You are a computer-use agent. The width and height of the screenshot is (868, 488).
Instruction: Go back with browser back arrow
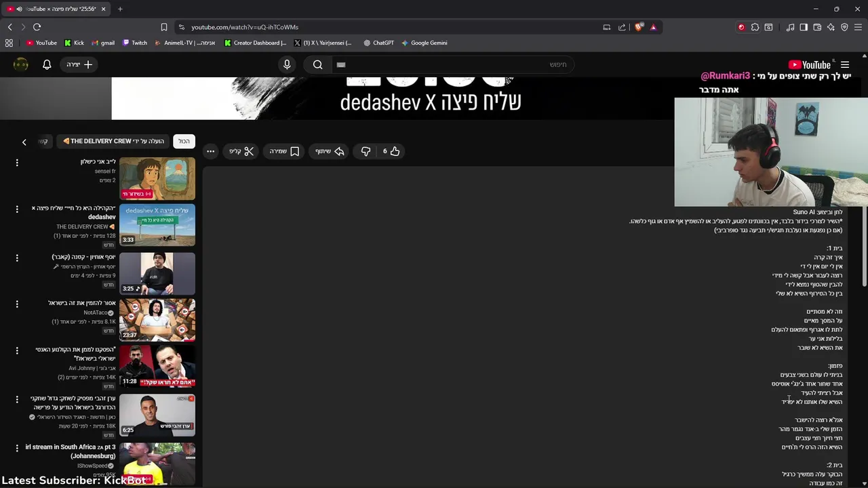[9, 27]
